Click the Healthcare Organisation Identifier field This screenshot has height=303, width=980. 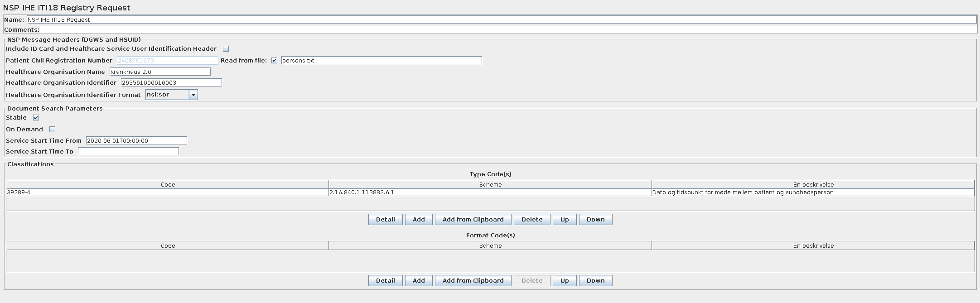tap(171, 83)
